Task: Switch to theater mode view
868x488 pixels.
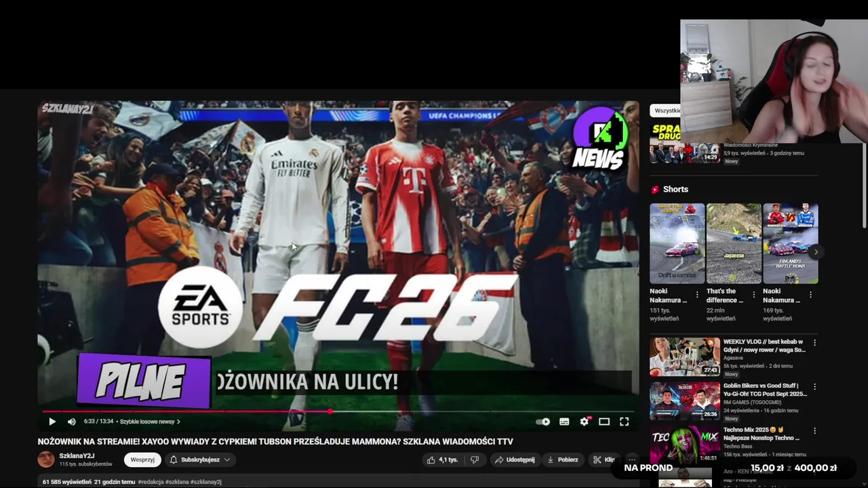Action: pyautogui.click(x=604, y=422)
